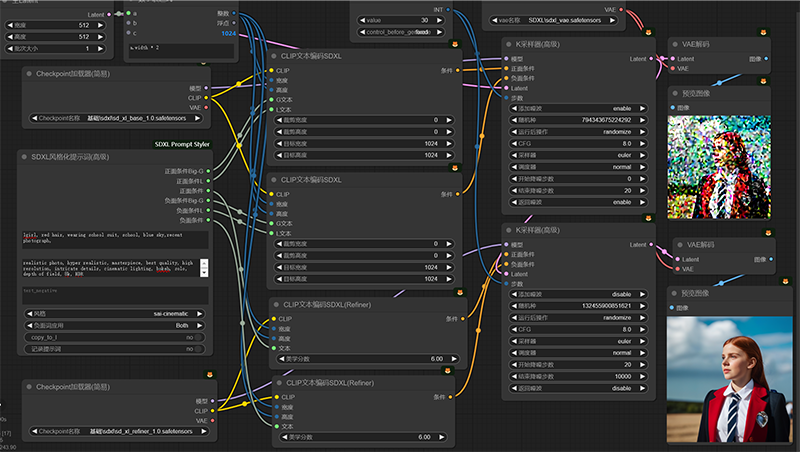This screenshot has height=452, width=800.
Task: Click the collapse dot of the base Checkpoint加载器 node
Action: [x=29, y=74]
